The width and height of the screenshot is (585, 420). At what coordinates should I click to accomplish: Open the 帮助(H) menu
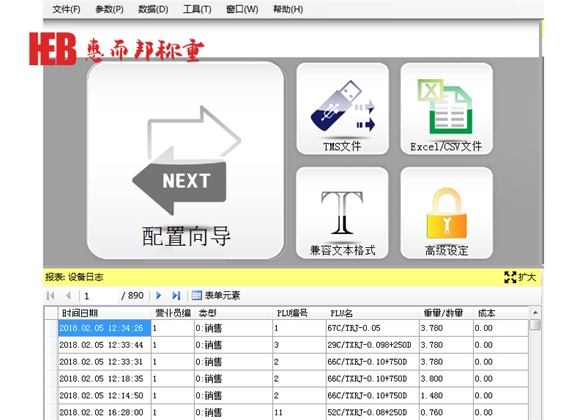(288, 9)
